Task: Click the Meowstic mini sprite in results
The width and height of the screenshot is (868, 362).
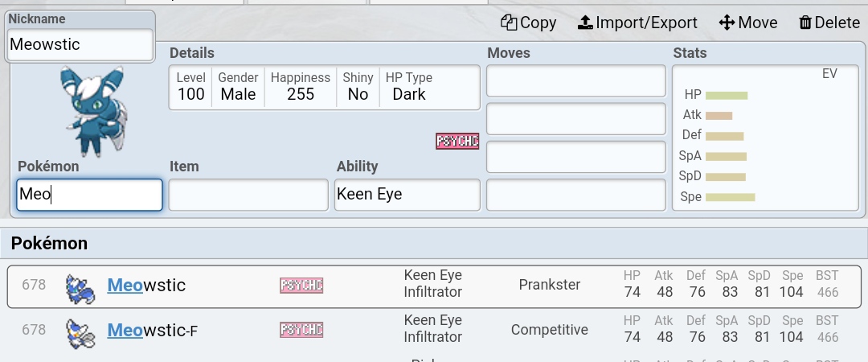Action: [80, 286]
